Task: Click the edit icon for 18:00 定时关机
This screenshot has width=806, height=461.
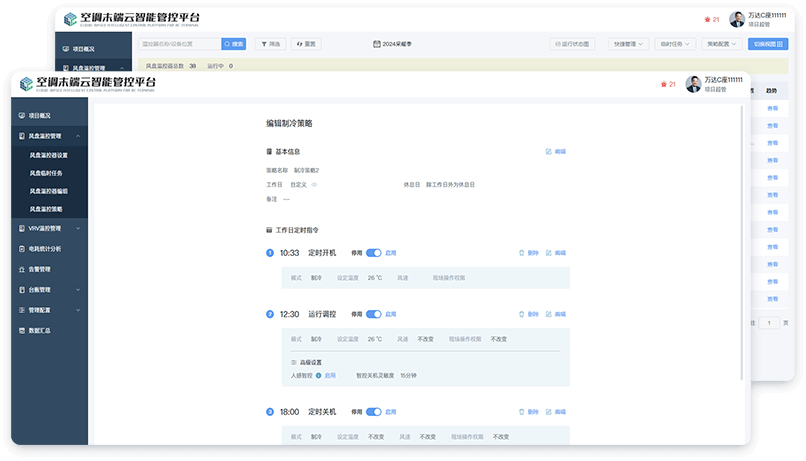Action: 548,412
